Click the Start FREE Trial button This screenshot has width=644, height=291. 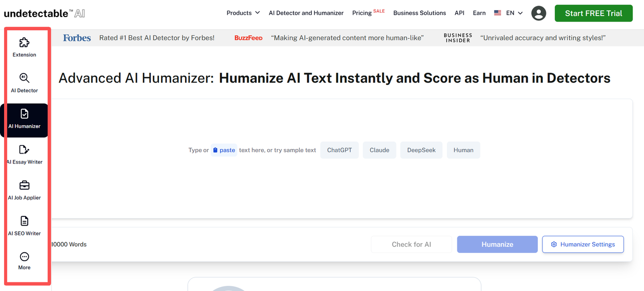tap(594, 13)
